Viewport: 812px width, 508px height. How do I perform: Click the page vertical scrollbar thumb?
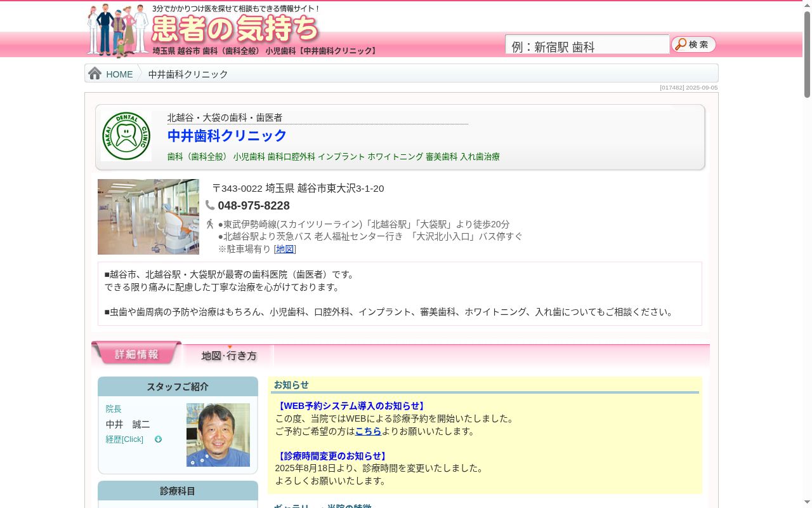[807, 54]
